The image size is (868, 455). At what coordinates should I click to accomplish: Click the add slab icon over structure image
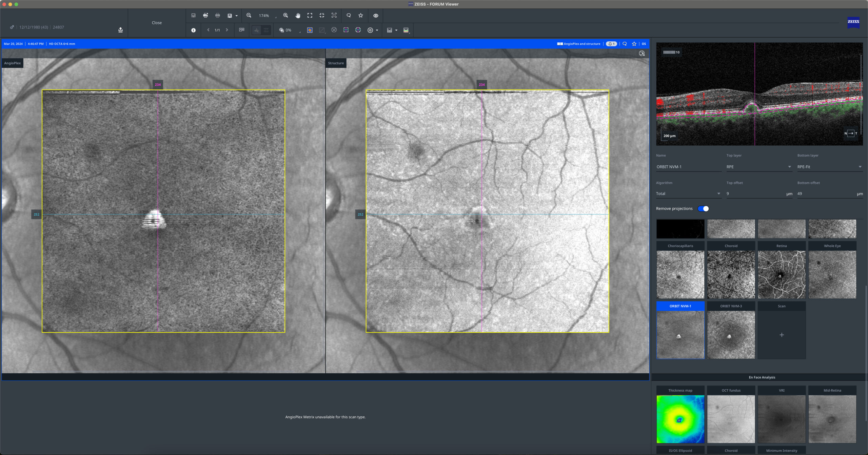642,54
